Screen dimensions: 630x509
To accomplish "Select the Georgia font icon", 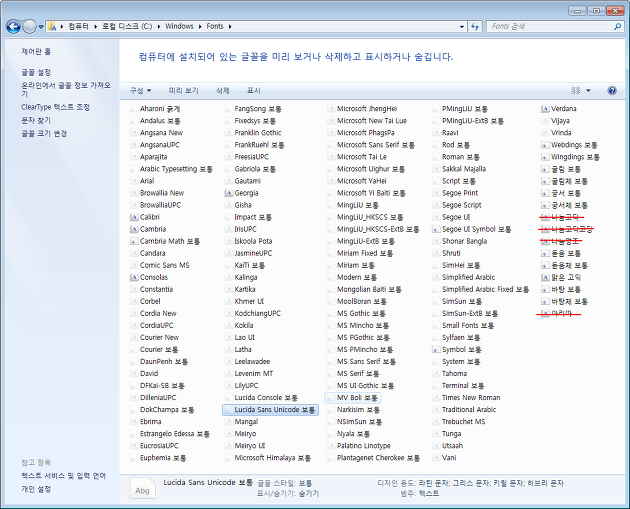I will 229,193.
